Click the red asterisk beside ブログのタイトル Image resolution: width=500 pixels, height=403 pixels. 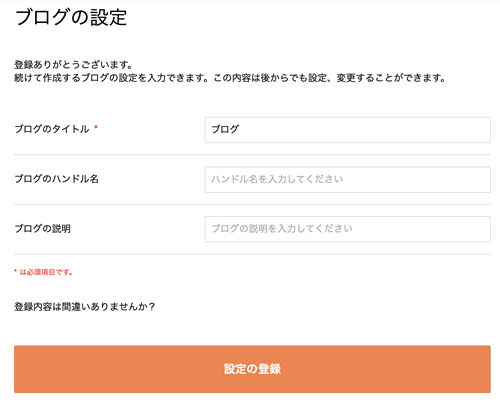click(96, 127)
